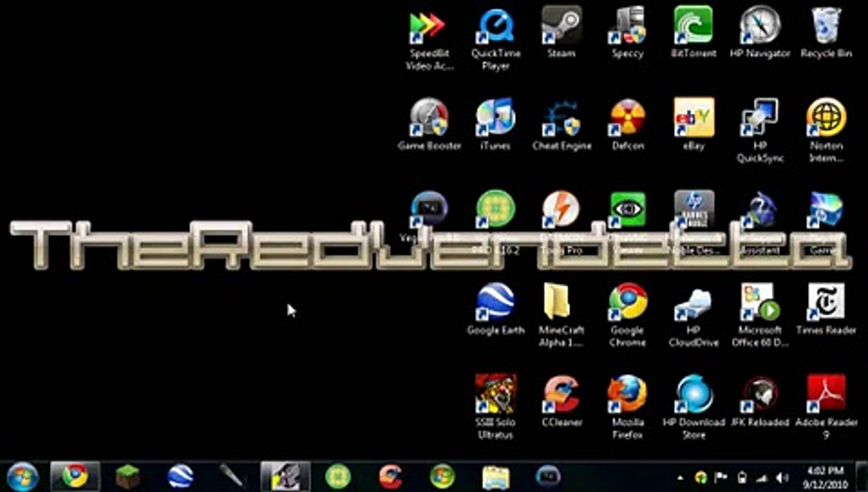Click the Norton icon in the system tray
This screenshot has width=868, height=492.
[700, 477]
